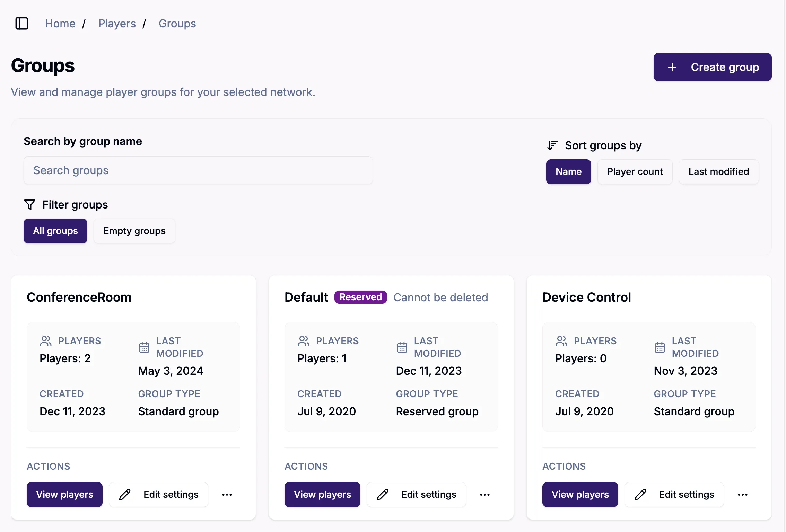Click Default card last modified calendar icon
Viewport: 786px width, 532px height.
402,347
